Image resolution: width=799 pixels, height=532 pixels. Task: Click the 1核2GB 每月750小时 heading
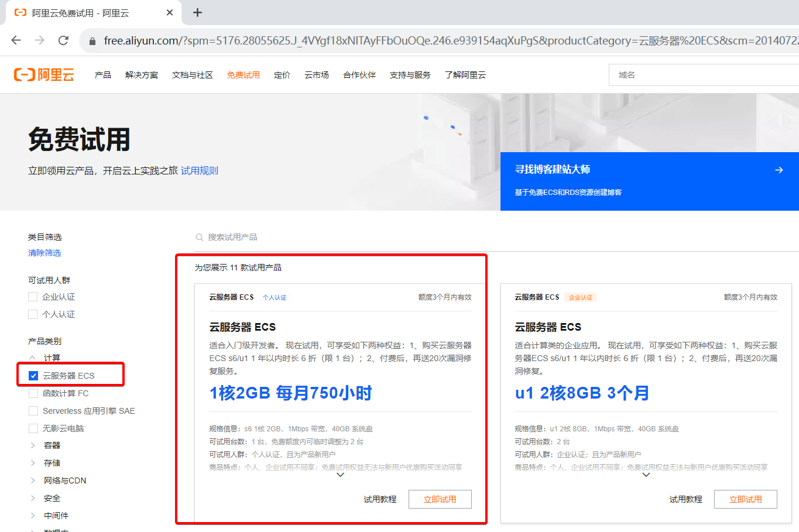click(291, 393)
